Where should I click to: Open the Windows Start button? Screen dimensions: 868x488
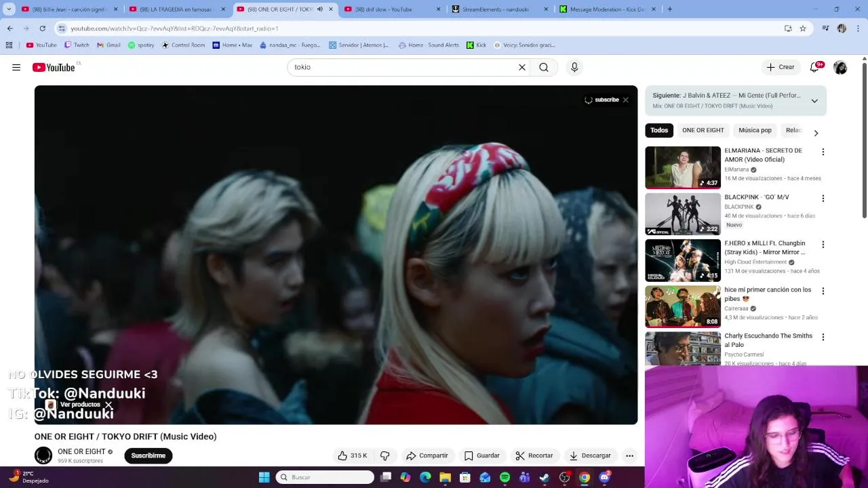click(264, 477)
